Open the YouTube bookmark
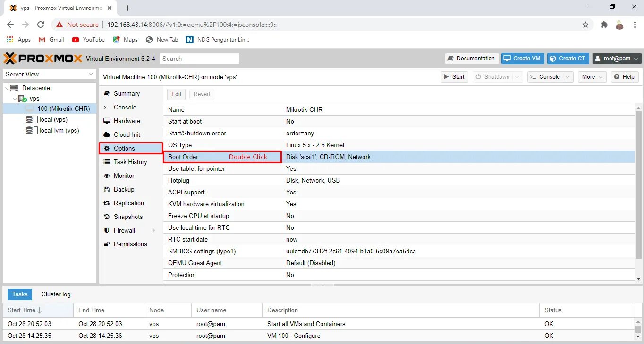Viewport: 644px width, 344px height. click(88, 40)
